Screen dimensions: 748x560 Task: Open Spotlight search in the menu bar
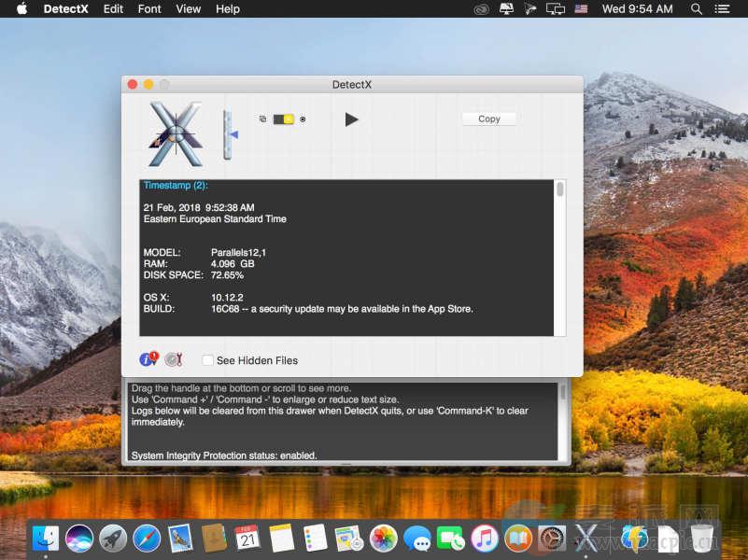pos(697,9)
